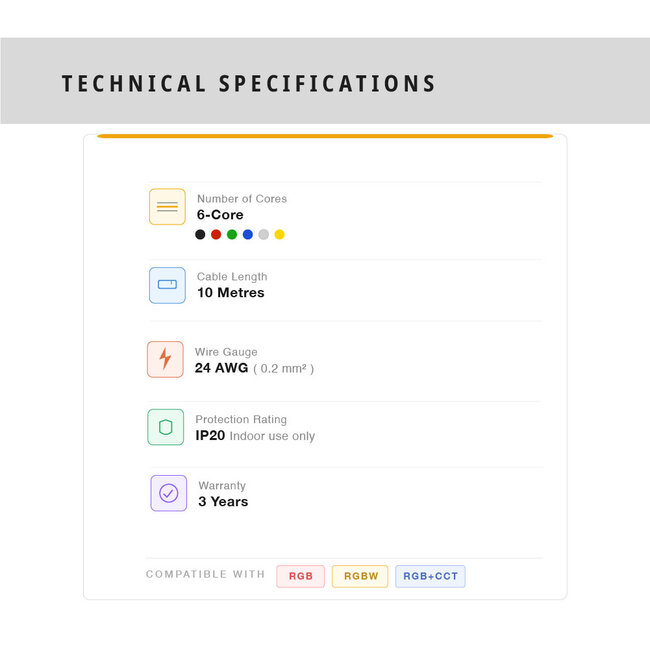Select the blue core color dot
This screenshot has height=650, width=650.
pyautogui.click(x=248, y=235)
